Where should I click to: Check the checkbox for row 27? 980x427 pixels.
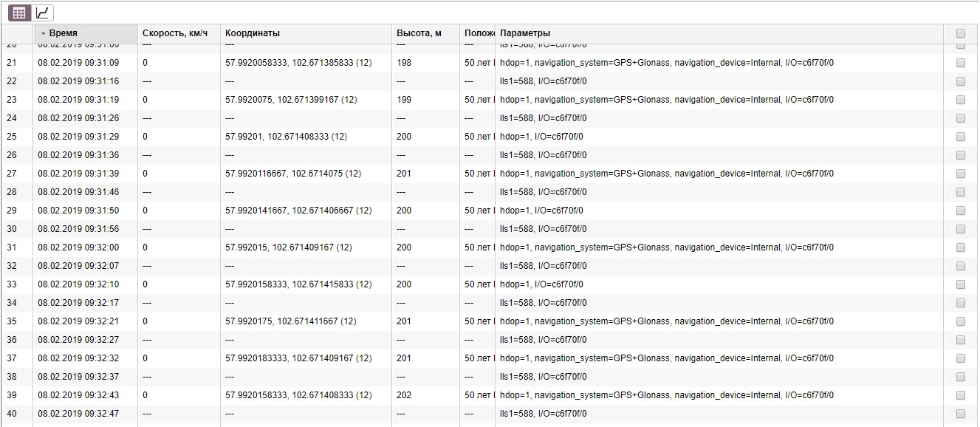coord(961,174)
